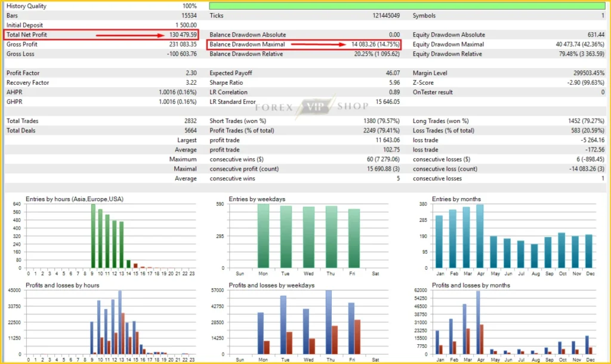
Task: Select the History Quality value 100%
Action: pyautogui.click(x=189, y=6)
